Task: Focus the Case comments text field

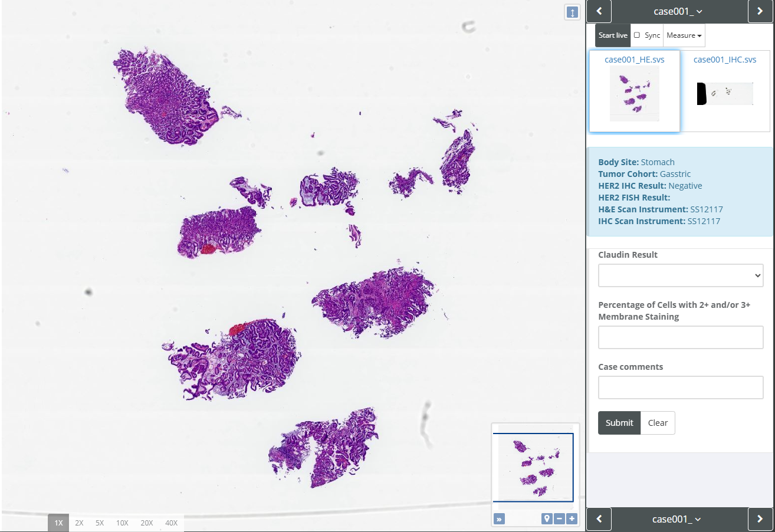Action: 681,387
